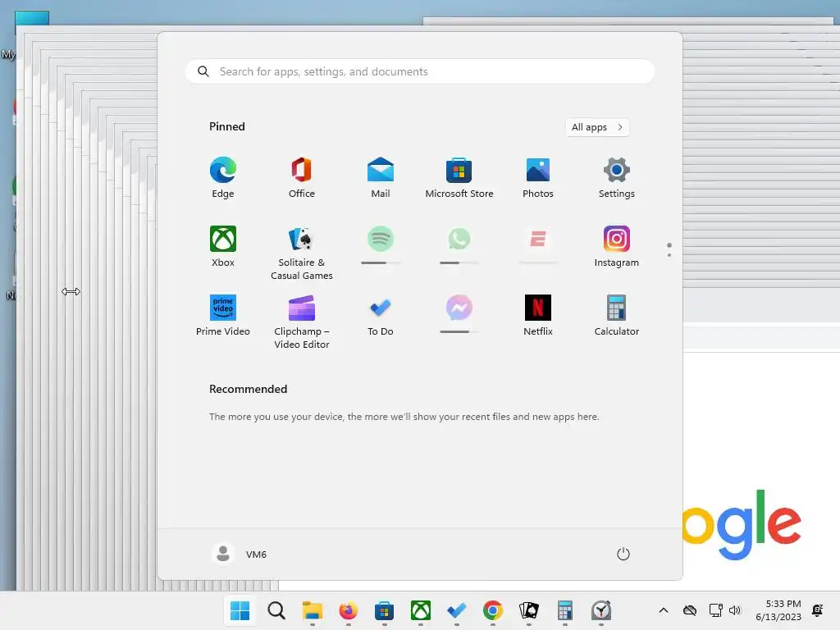840x630 pixels.
Task: Open network status tray icon
Action: coord(715,610)
